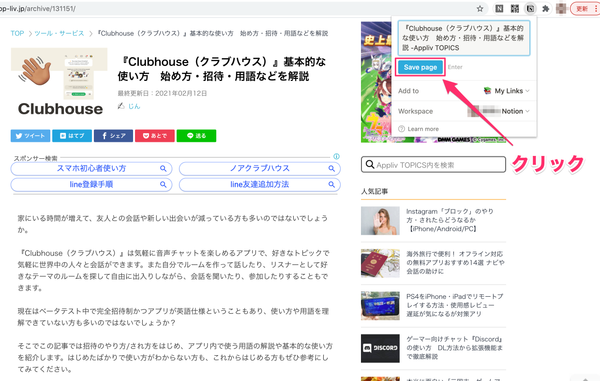Open the ゲーマー向けチャット Discord article
The width and height of the screenshot is (600, 381).
click(x=455, y=348)
